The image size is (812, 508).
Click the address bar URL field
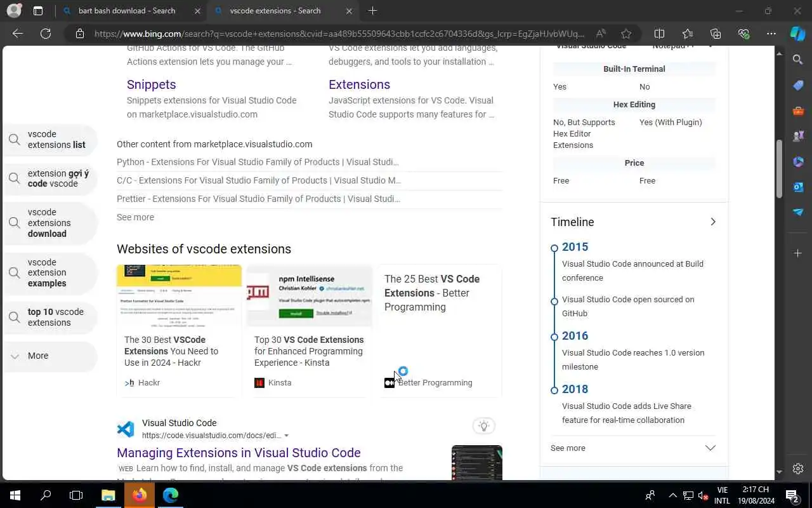click(339, 34)
